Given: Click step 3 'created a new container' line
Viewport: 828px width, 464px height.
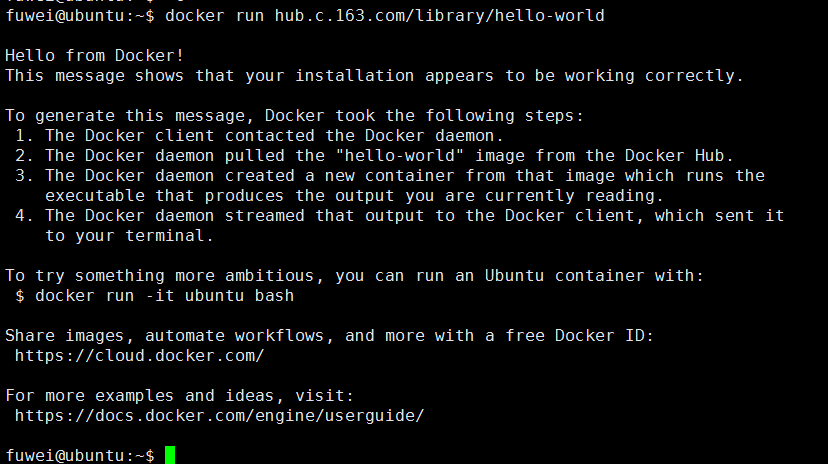Looking at the screenshot, I should [x=390, y=176].
